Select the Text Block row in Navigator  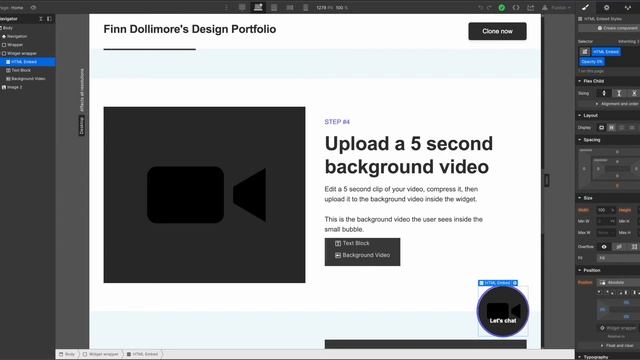tap(27, 70)
